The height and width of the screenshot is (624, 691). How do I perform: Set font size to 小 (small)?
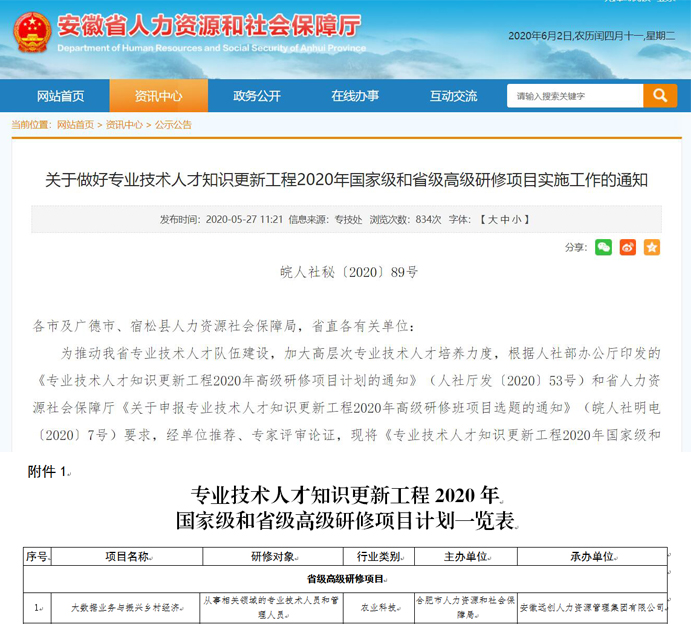coord(517,219)
